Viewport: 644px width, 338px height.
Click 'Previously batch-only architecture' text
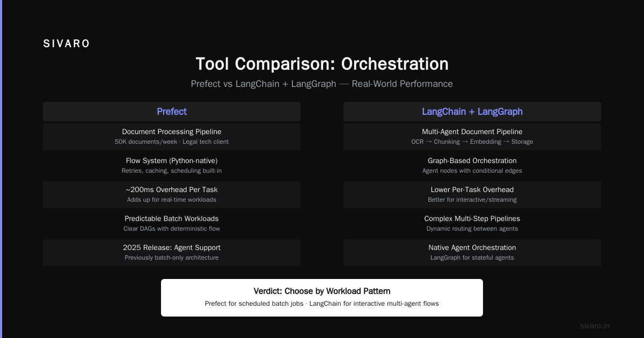[x=172, y=258]
